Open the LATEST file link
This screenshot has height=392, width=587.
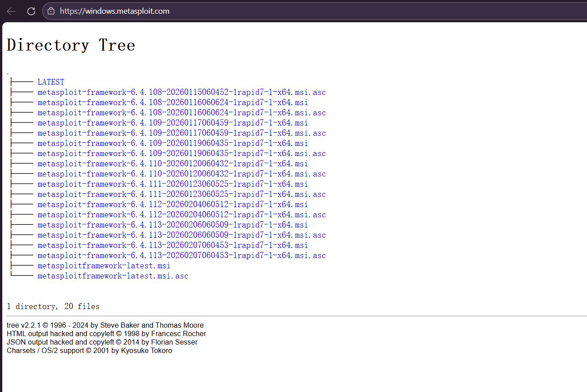(51, 82)
